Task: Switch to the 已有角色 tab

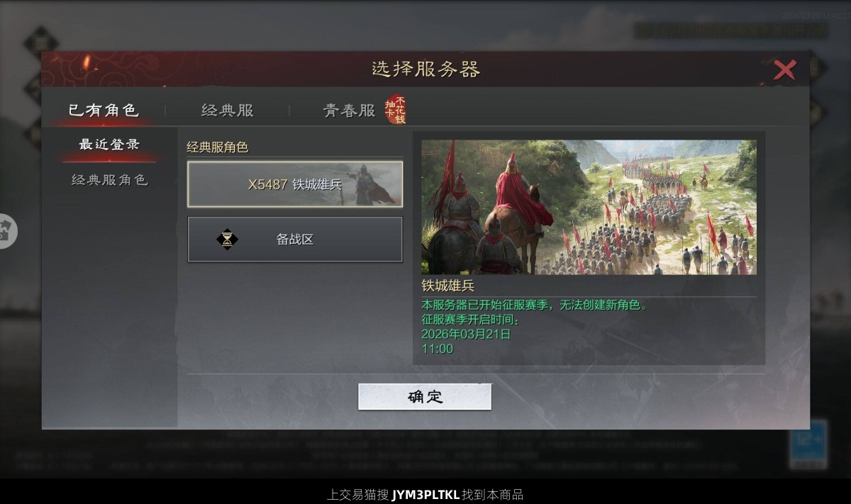Action: click(104, 111)
